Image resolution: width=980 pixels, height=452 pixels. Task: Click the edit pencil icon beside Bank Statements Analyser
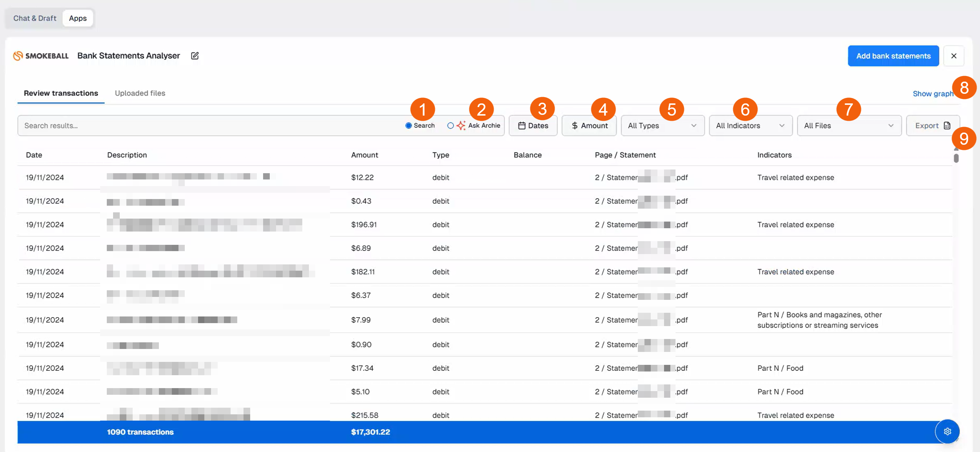(x=195, y=56)
